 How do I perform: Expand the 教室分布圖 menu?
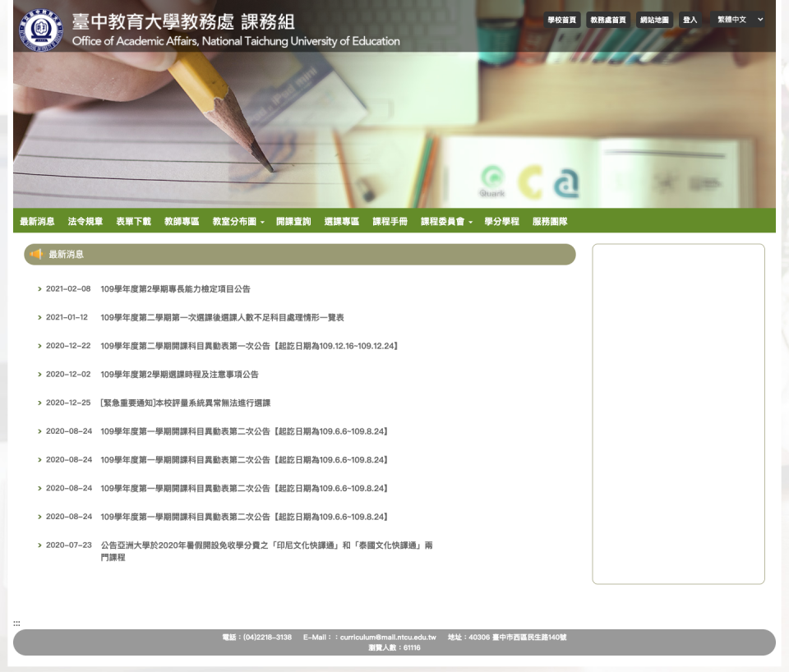[x=238, y=222]
